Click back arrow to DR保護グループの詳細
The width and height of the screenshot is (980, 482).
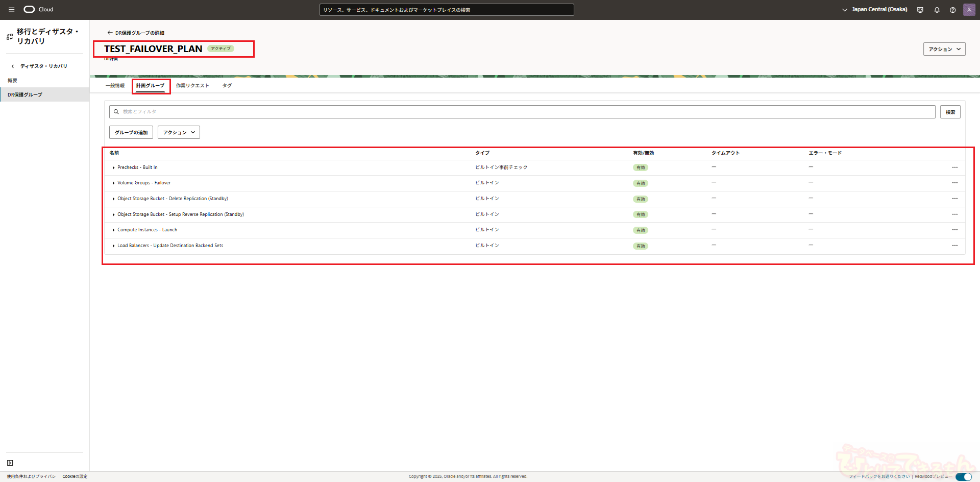point(110,33)
